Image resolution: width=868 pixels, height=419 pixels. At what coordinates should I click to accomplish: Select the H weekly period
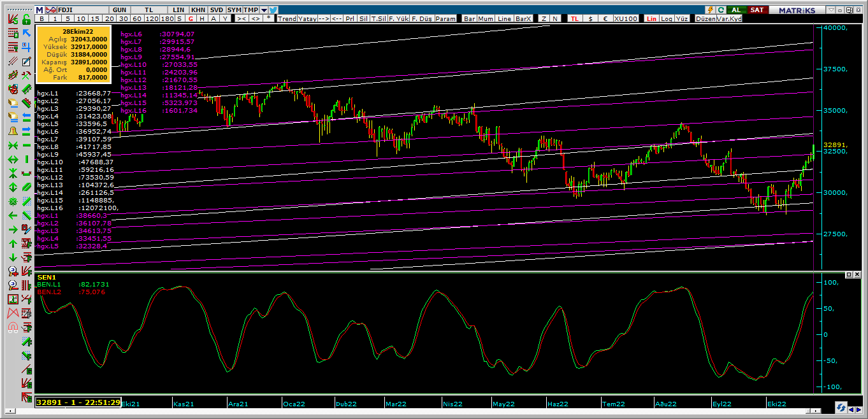[x=201, y=18]
